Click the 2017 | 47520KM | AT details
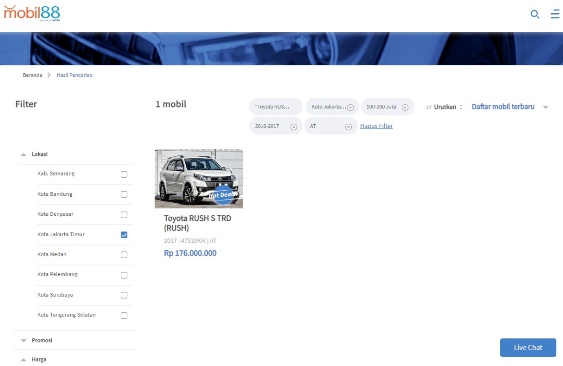This screenshot has height=366, width=563. click(x=190, y=241)
